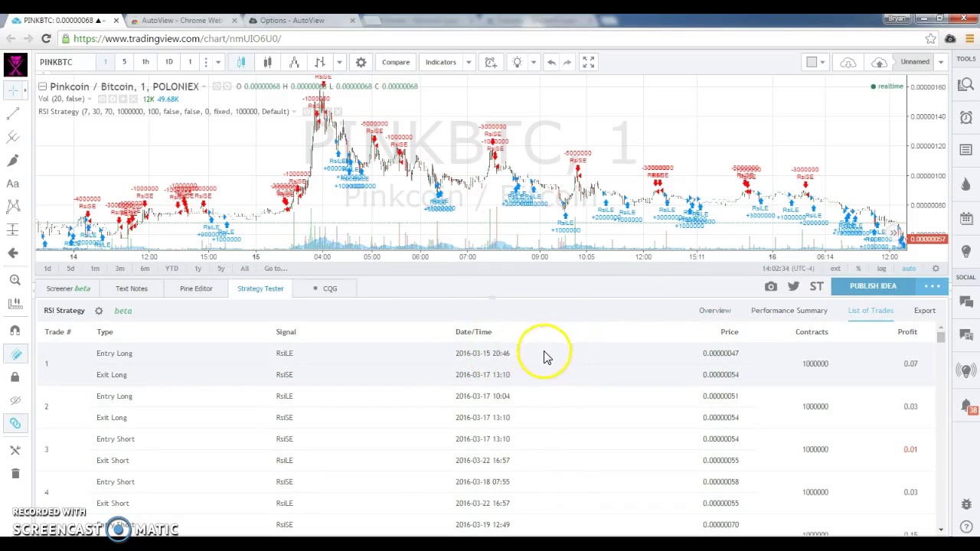Screen dimensions: 980x551
Task: Open the flame hotlist in right sidebar
Action: click(966, 184)
